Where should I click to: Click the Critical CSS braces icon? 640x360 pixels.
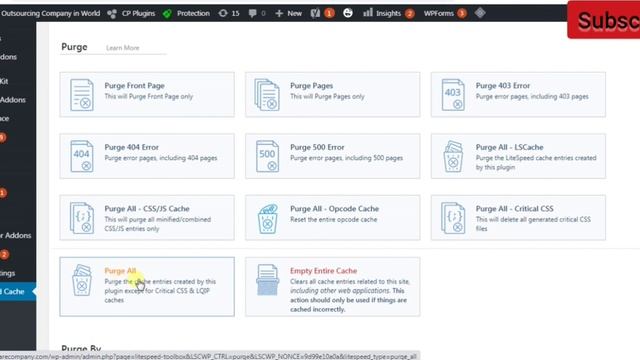click(453, 218)
